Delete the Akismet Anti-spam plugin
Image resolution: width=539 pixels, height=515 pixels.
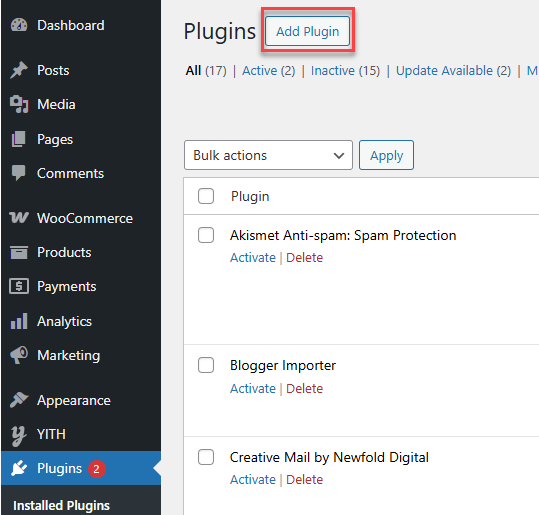[x=305, y=258]
